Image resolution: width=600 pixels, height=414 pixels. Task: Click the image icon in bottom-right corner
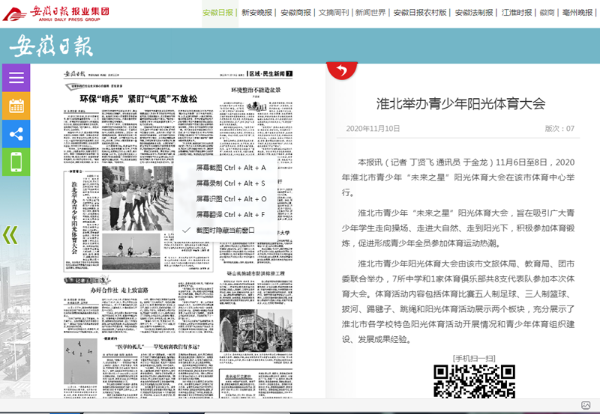[x=585, y=405]
